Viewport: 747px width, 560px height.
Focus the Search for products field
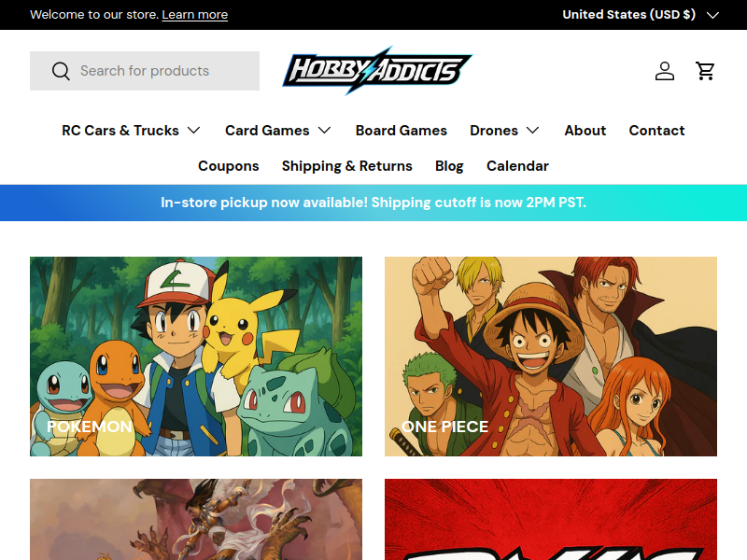tap(145, 71)
